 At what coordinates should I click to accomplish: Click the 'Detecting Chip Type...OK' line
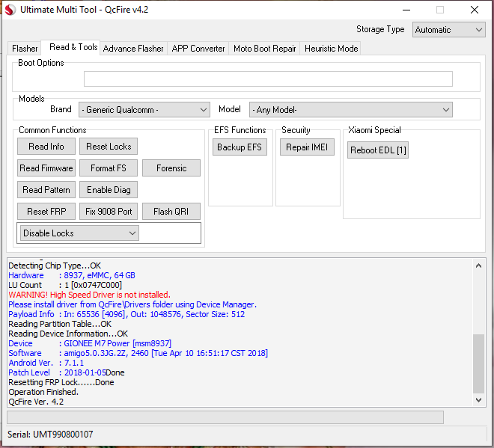[55, 266]
